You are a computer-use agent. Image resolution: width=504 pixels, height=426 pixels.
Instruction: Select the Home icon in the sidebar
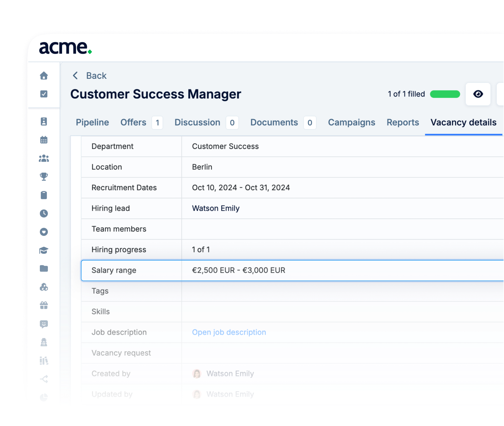[44, 76]
